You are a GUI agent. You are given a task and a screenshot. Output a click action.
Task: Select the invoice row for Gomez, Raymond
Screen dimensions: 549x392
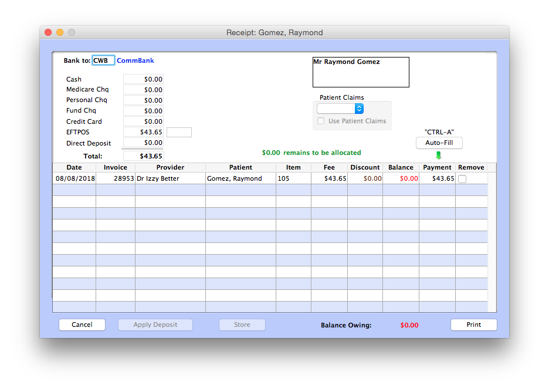pos(240,178)
